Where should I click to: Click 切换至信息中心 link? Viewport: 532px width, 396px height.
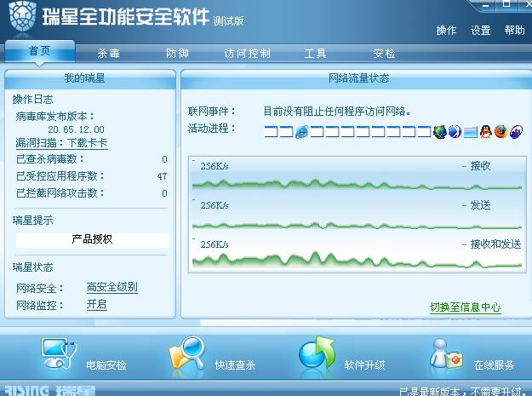pos(465,307)
